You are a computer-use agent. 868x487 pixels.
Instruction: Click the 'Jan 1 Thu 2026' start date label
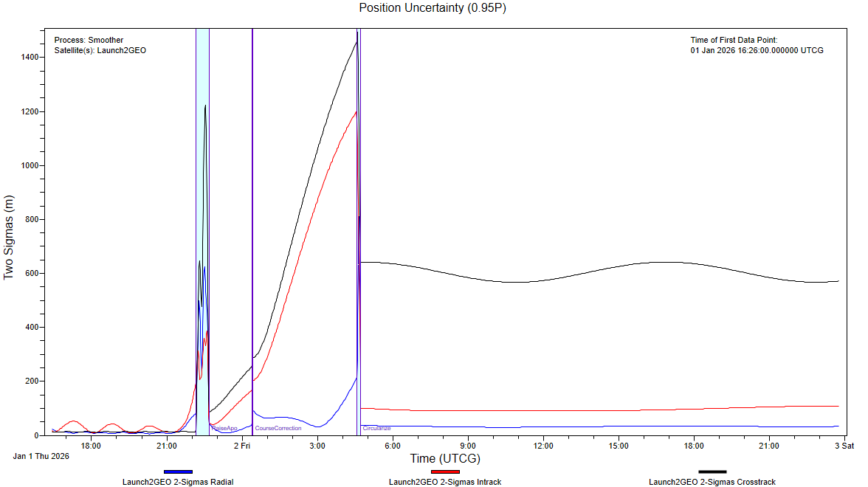(41, 456)
